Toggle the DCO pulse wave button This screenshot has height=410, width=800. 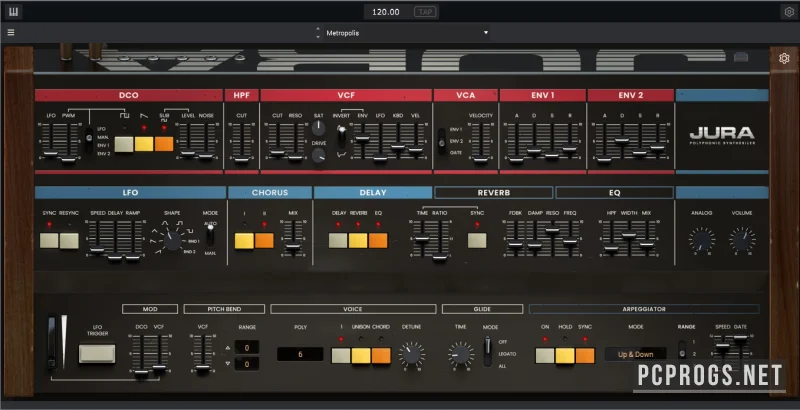(x=124, y=144)
